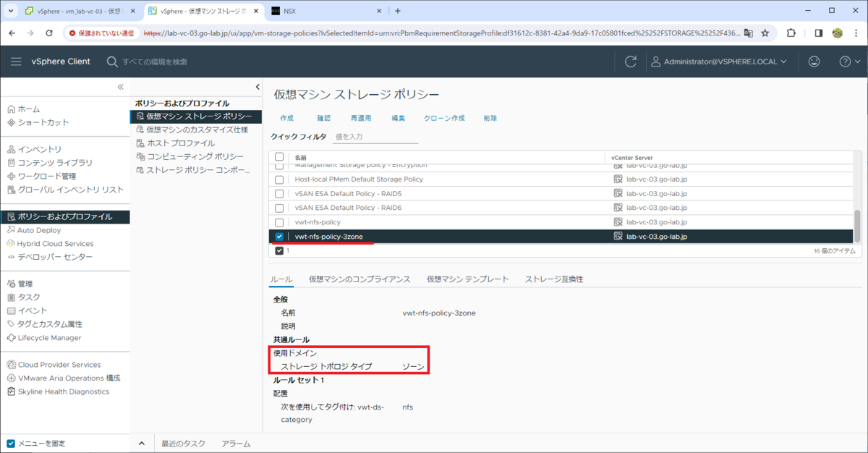
Task: Uncheck the vwt-nfs-policy-3zone row checkbox
Action: tap(279, 237)
